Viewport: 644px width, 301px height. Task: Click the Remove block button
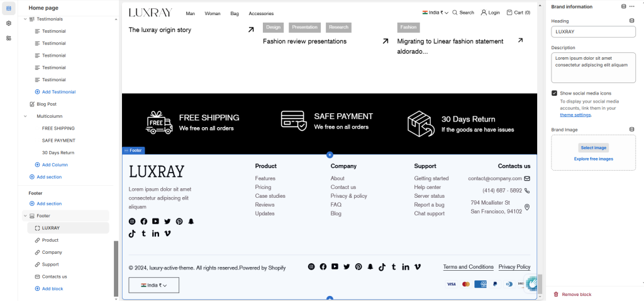(x=572, y=295)
